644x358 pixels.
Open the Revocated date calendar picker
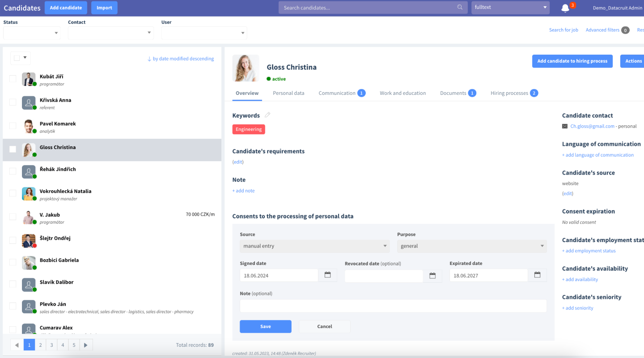[x=432, y=276]
